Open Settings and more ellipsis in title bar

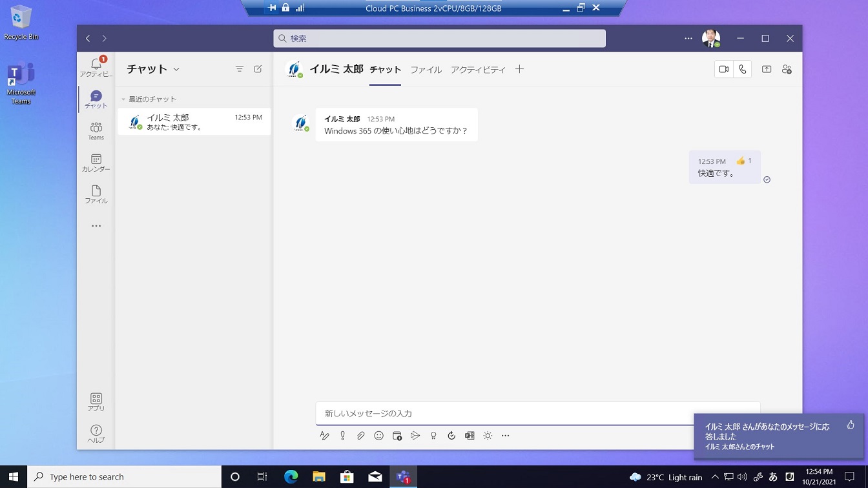pyautogui.click(x=688, y=39)
